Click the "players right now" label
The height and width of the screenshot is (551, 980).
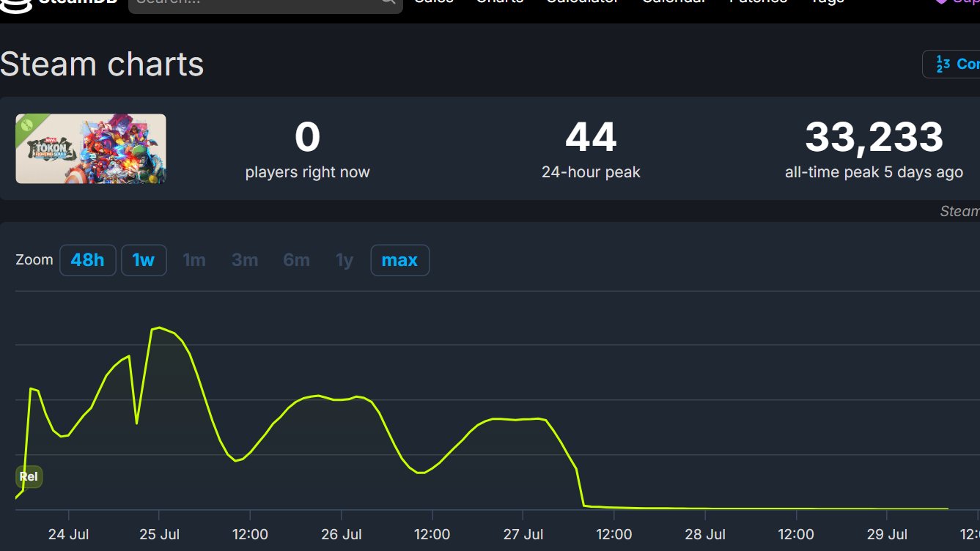pyautogui.click(x=308, y=172)
